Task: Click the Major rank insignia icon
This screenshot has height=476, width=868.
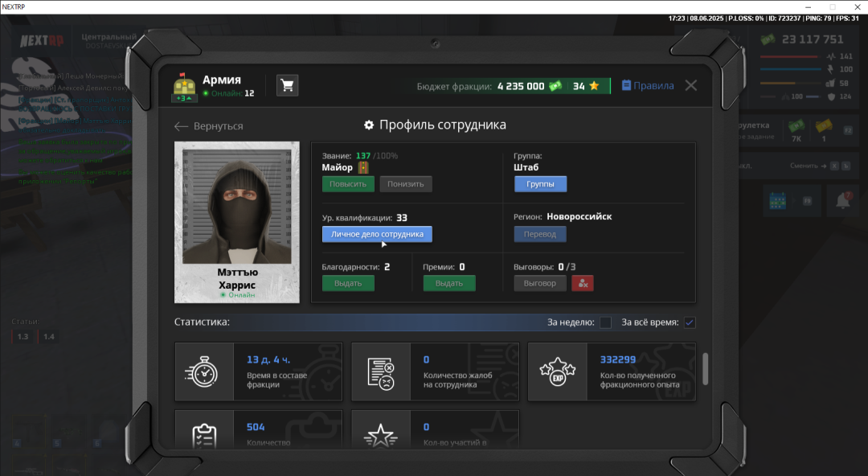Action: (363, 167)
